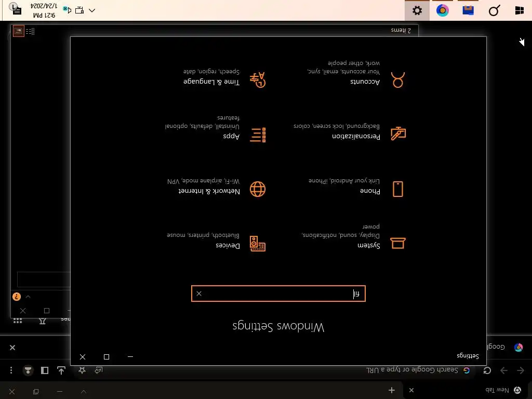
Task: Click the Settings search field
Action: 278,294
